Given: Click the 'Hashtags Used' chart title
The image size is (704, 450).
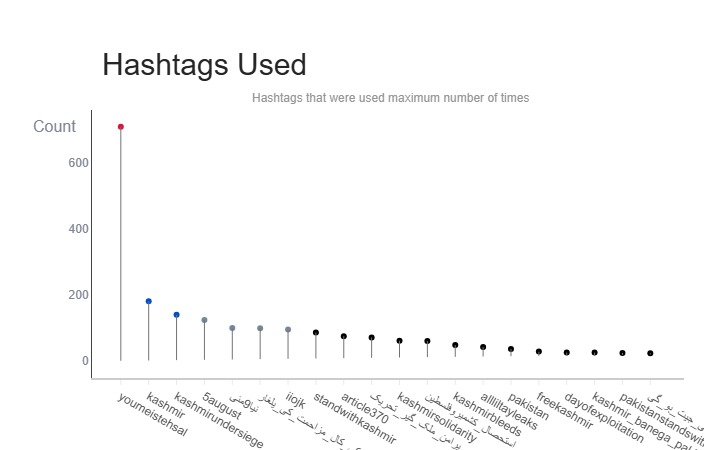Looking at the screenshot, I should [x=204, y=65].
